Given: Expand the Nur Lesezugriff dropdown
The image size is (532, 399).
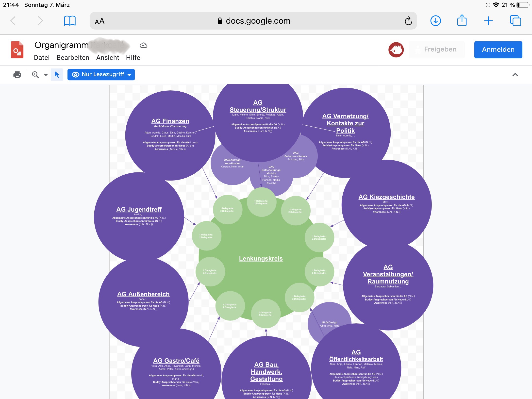Looking at the screenshot, I should (101, 75).
